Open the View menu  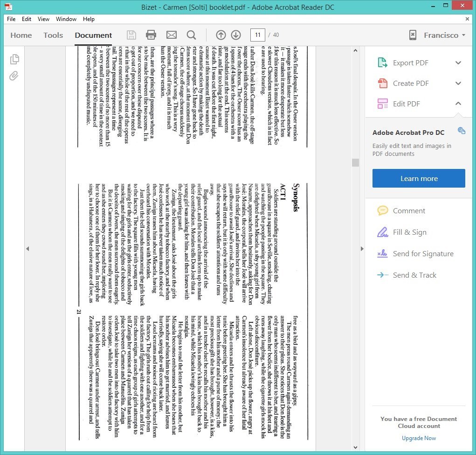tap(43, 19)
